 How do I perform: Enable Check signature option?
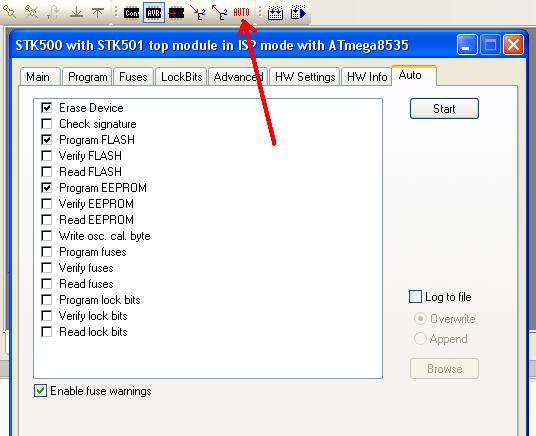(46, 124)
